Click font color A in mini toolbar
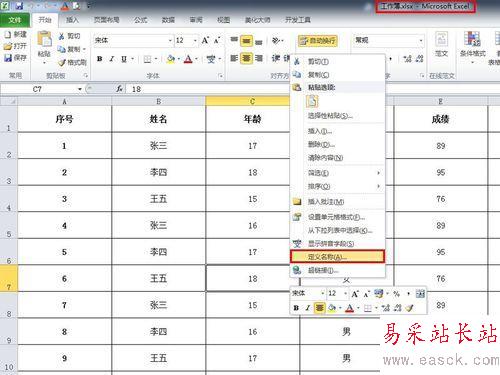 349,308
